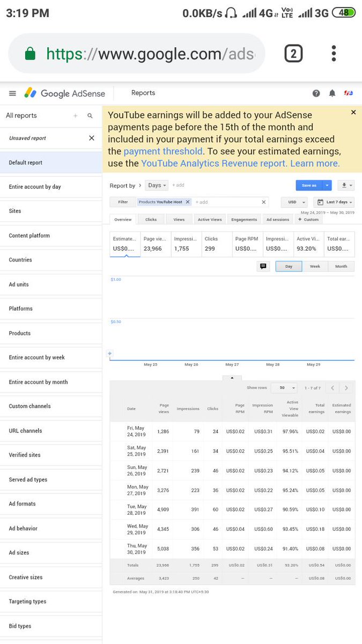The width and height of the screenshot is (362, 644).
Task: Click the Google AdSense logo
Action: pyautogui.click(x=65, y=93)
